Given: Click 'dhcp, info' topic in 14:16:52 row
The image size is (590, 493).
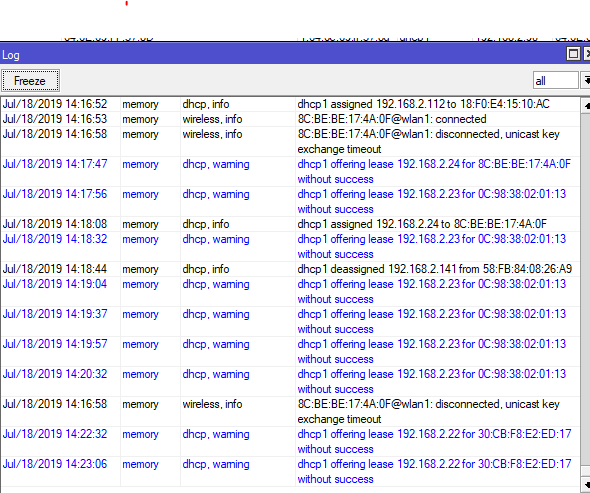Looking at the screenshot, I should [x=206, y=104].
